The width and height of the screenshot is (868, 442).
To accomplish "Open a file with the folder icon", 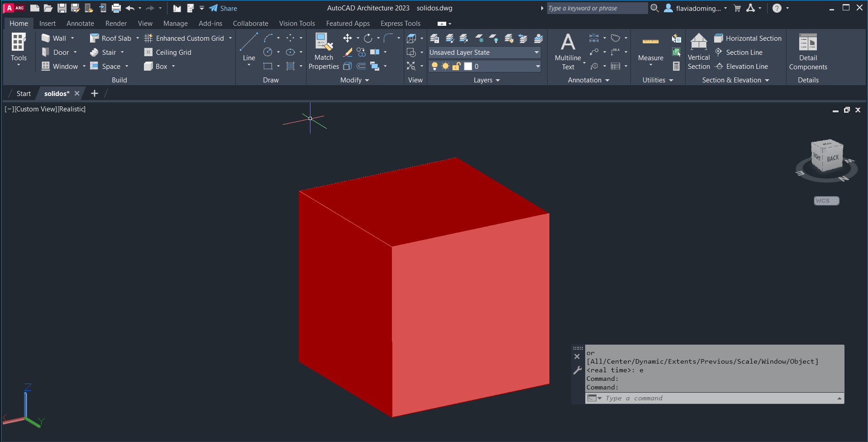I will [48, 8].
